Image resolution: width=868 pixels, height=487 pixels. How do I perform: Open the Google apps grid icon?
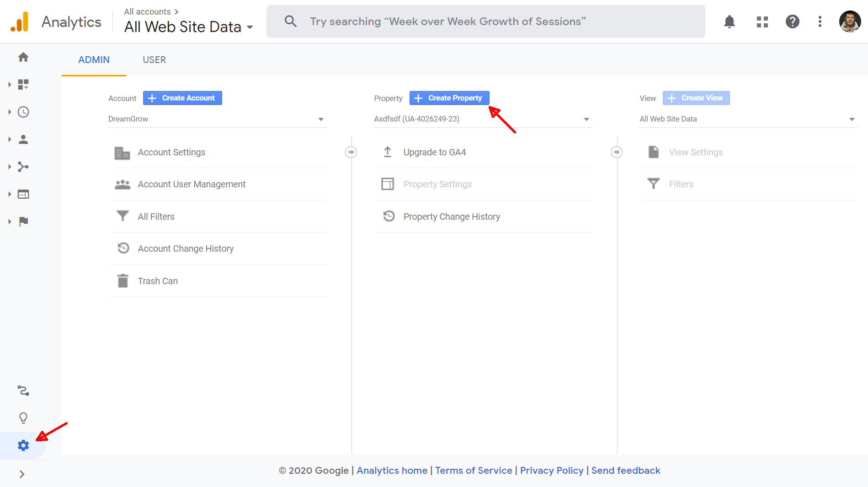click(762, 21)
